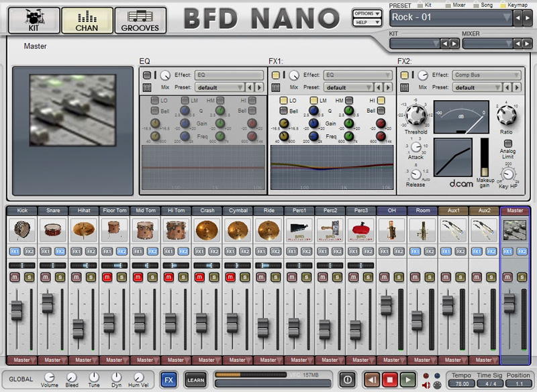Select the Perc3 channel icon
Image resolution: width=537 pixels, height=392 pixels.
click(x=361, y=230)
